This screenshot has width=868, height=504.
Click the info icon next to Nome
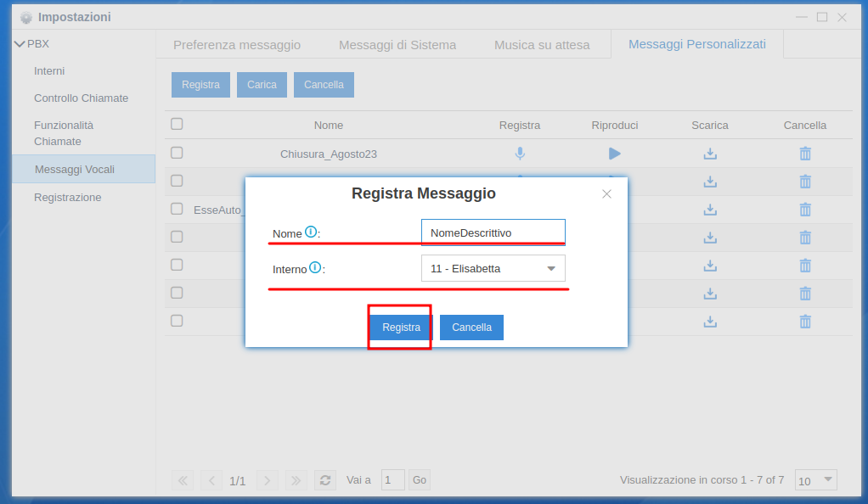[311, 232]
